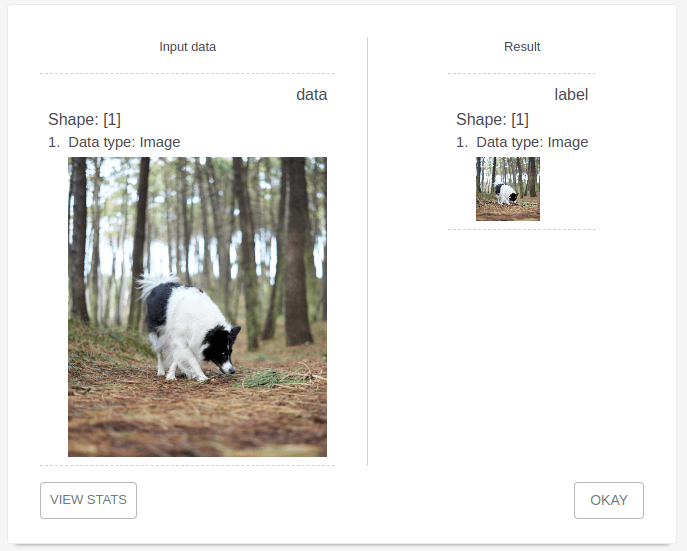This screenshot has width=687, height=551.
Task: Select the 'data' field name
Action: 312,95
